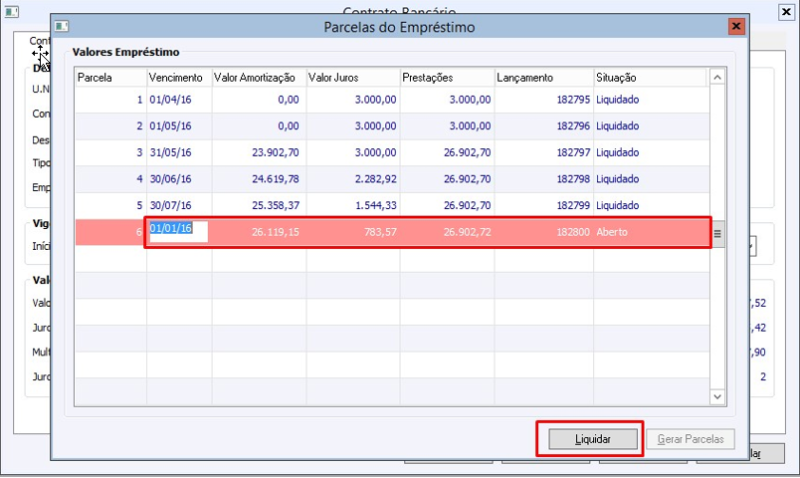Click the grid scrollbar thumb handle
This screenshot has width=800, height=478.
[717, 234]
